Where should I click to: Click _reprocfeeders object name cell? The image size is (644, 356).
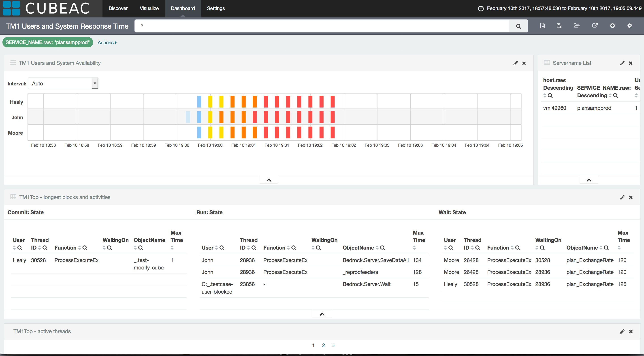360,272
